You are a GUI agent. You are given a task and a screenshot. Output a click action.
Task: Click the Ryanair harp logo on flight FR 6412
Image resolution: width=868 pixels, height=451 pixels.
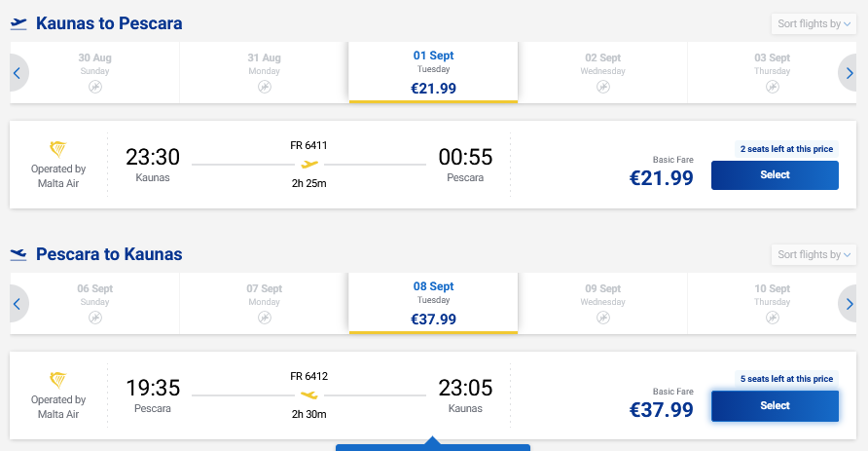tap(58, 380)
